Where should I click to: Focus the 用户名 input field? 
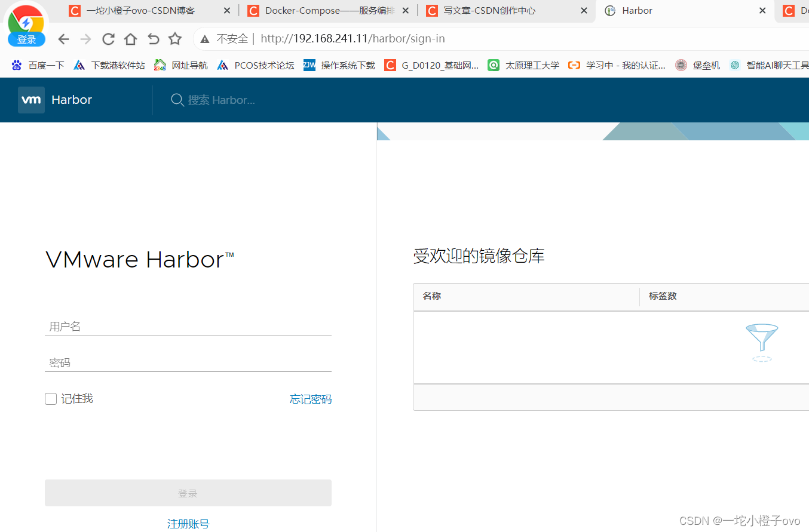pyautogui.click(x=188, y=326)
